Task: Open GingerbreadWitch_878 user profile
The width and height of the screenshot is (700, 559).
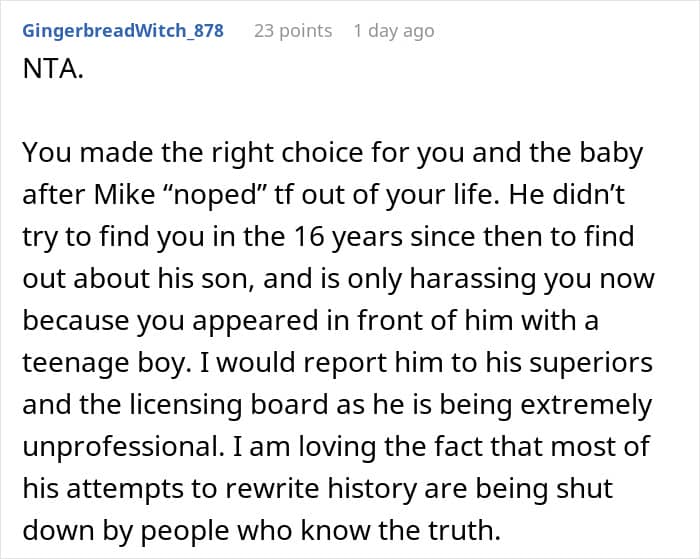Action: pyautogui.click(x=123, y=31)
